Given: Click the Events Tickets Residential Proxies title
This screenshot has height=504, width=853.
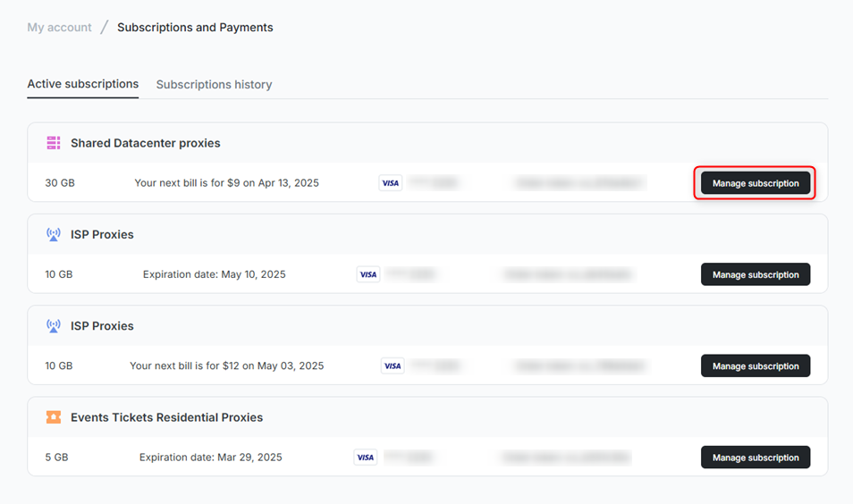Looking at the screenshot, I should (166, 417).
